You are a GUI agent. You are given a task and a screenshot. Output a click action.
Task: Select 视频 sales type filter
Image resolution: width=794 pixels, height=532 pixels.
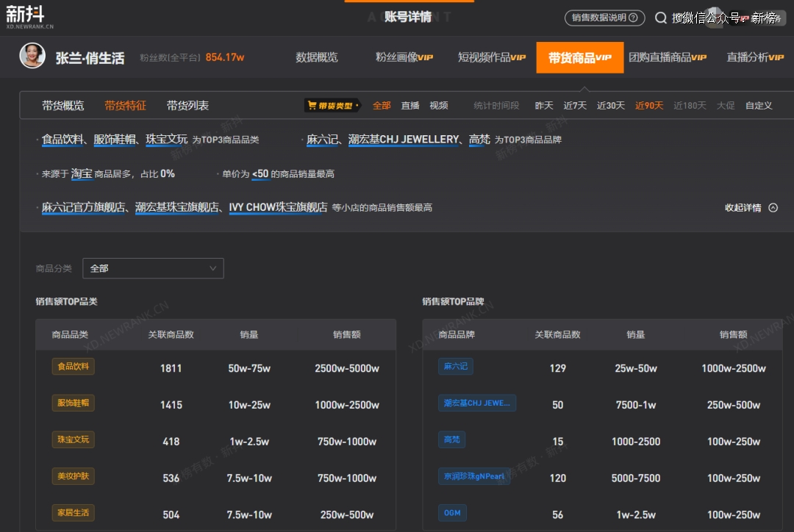[x=438, y=105]
